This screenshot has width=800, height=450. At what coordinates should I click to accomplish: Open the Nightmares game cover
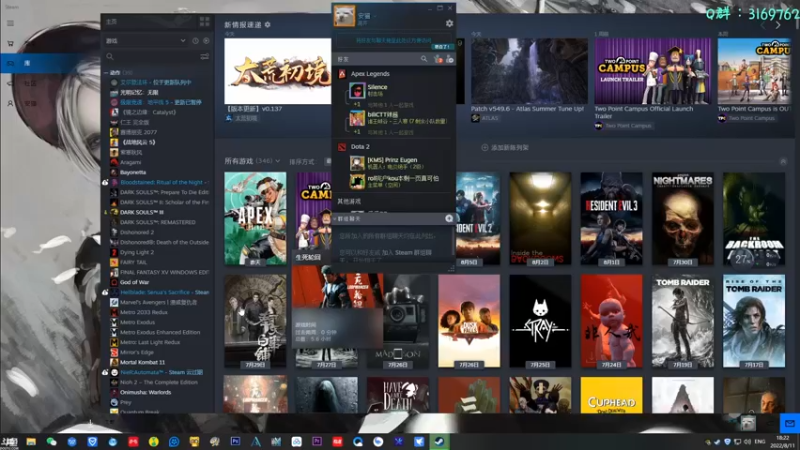[x=683, y=218]
